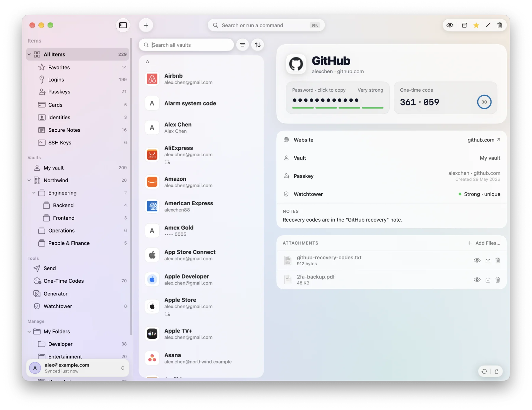532x410 pixels.
Task: Lock the vault with padlock icon
Action: coord(497,371)
